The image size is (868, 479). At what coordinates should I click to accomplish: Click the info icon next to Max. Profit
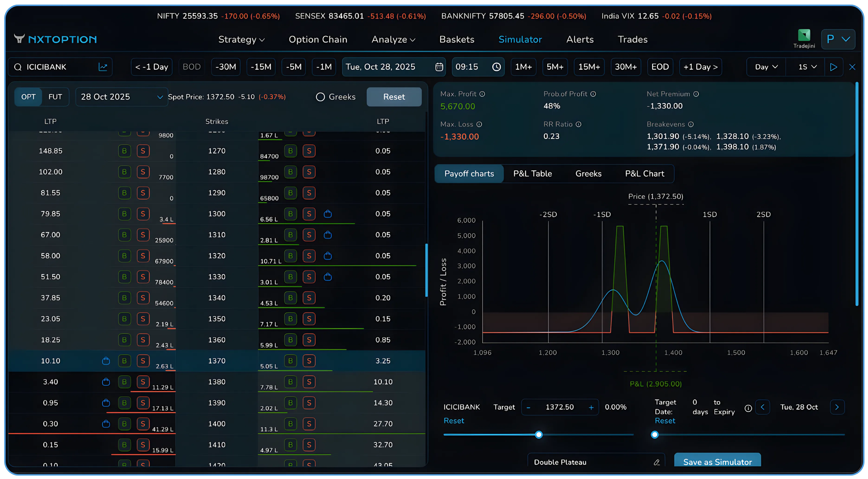click(483, 94)
